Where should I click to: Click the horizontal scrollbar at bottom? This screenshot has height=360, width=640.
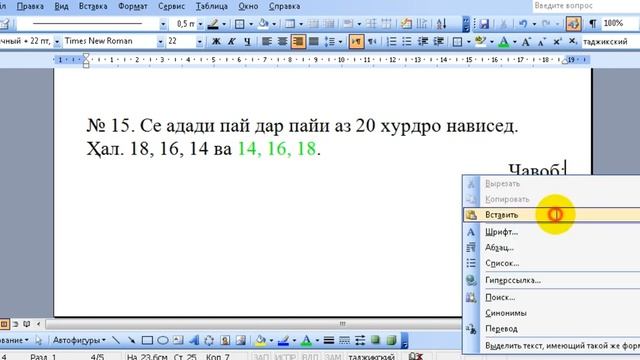tap(253, 324)
